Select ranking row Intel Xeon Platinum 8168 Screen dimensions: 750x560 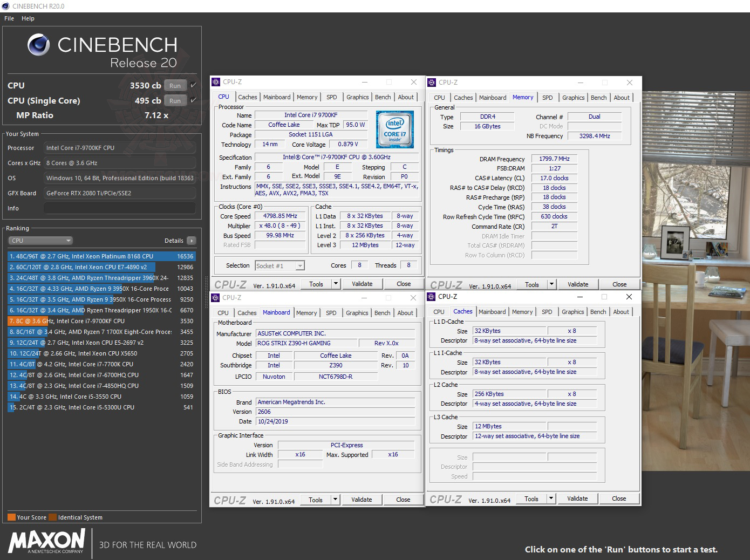click(x=101, y=256)
